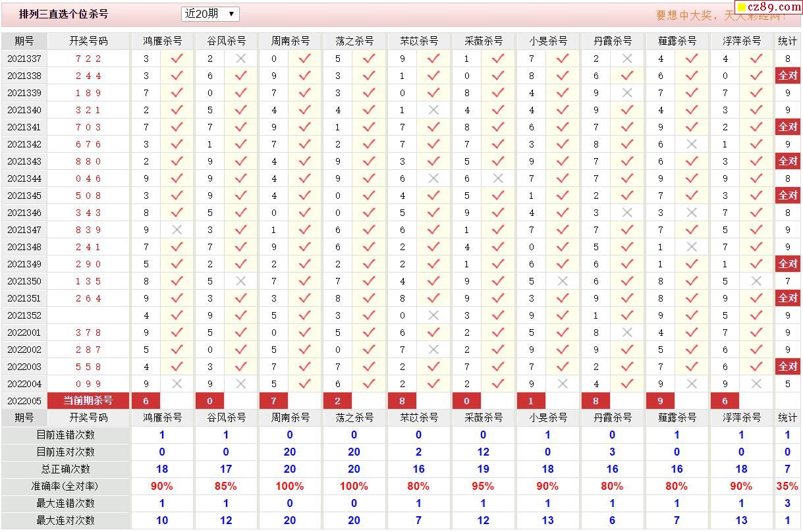803x532 pixels.
Task: Click the X mark for 鸿雁杀号 in row 2021347
Action: [x=177, y=230]
